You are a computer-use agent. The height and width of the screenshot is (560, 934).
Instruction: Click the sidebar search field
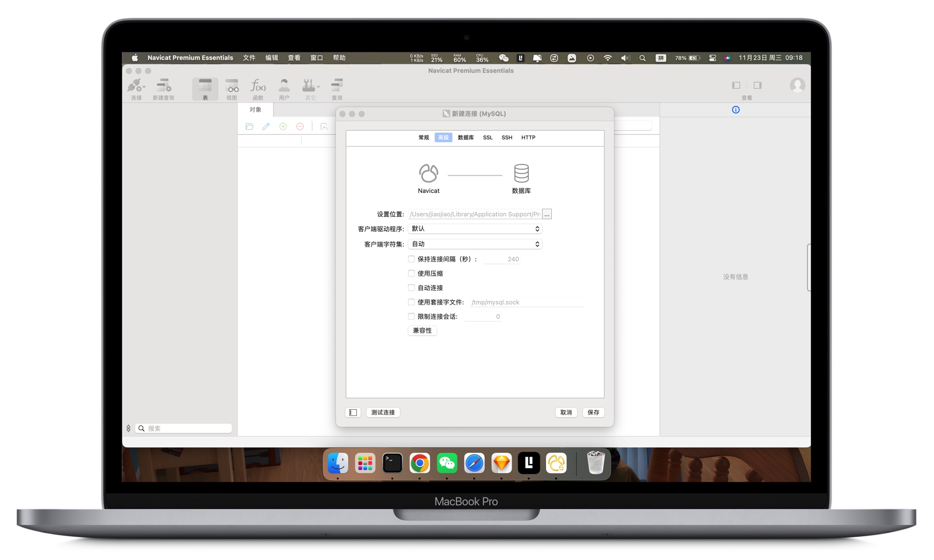tap(184, 428)
